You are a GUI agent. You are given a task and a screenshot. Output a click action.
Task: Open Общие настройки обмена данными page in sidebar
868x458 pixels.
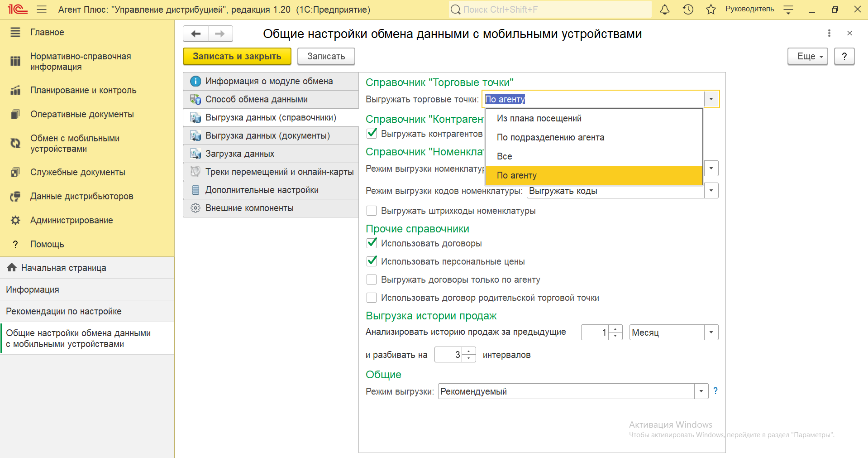pos(87,338)
